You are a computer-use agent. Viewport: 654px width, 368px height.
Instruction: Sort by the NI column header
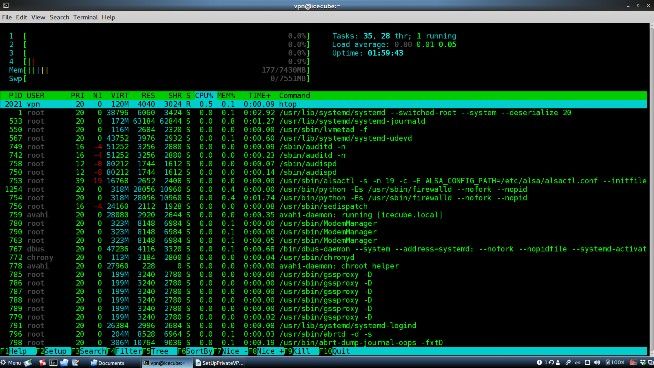point(97,96)
